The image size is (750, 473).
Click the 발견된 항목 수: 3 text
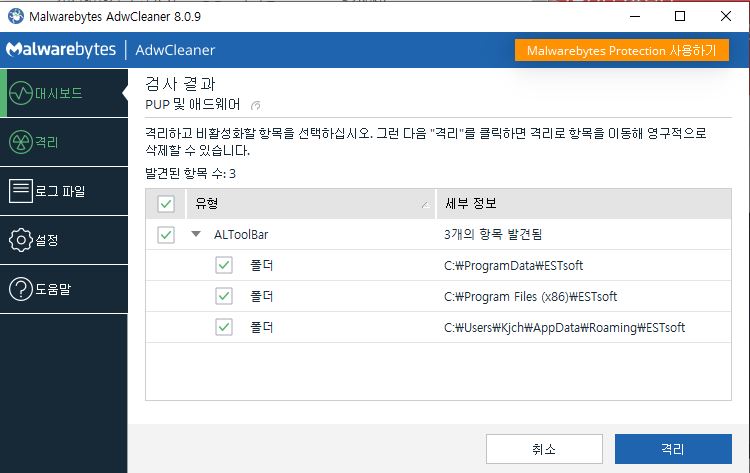190,173
